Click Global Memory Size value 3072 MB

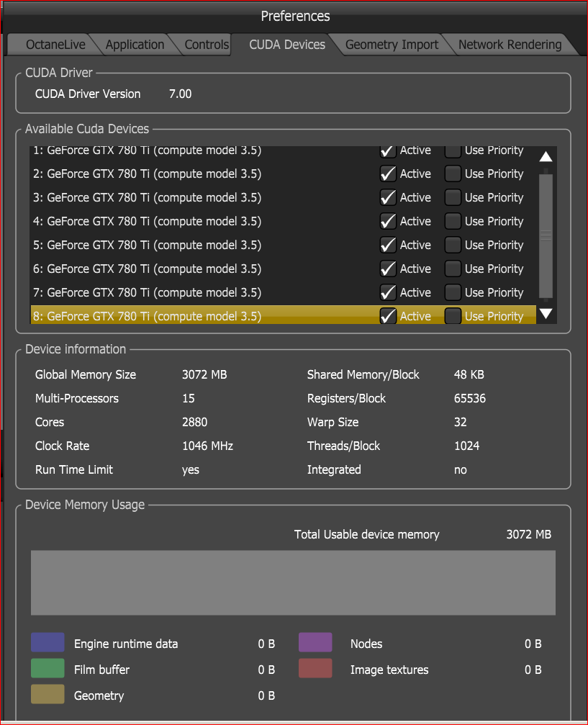click(204, 374)
